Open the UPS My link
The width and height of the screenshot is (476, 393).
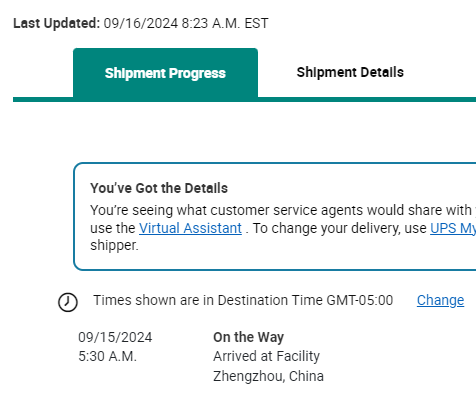[453, 228]
